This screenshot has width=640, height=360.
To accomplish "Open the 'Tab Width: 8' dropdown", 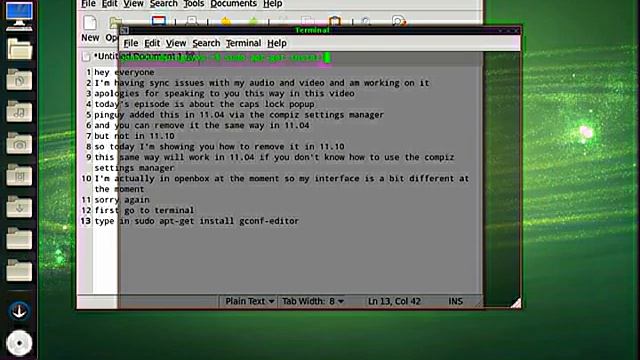I will [x=313, y=301].
